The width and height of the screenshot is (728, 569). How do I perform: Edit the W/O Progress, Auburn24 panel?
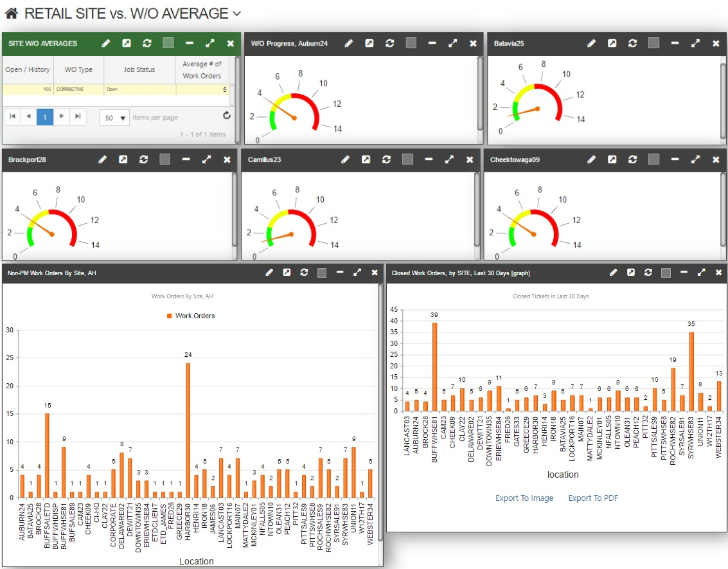coord(349,43)
